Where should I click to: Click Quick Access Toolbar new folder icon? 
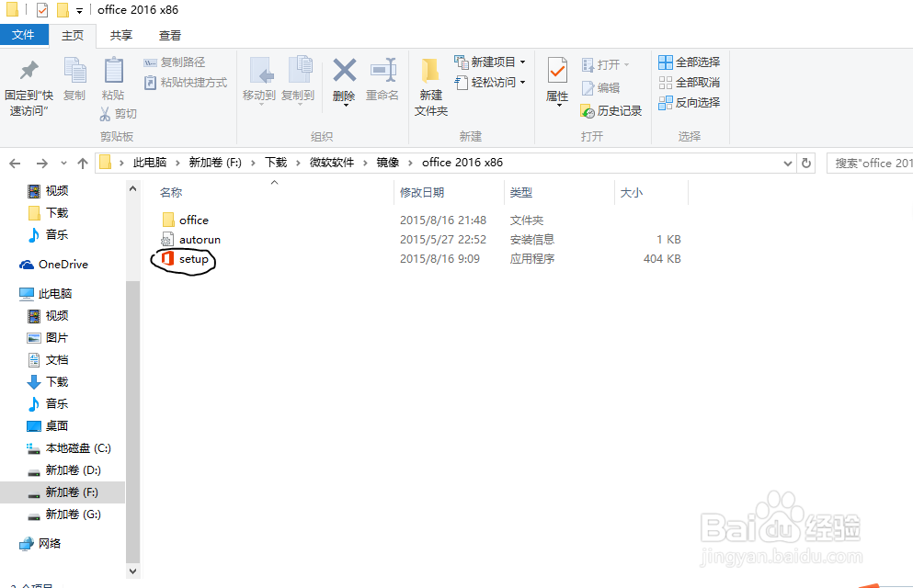point(63,10)
